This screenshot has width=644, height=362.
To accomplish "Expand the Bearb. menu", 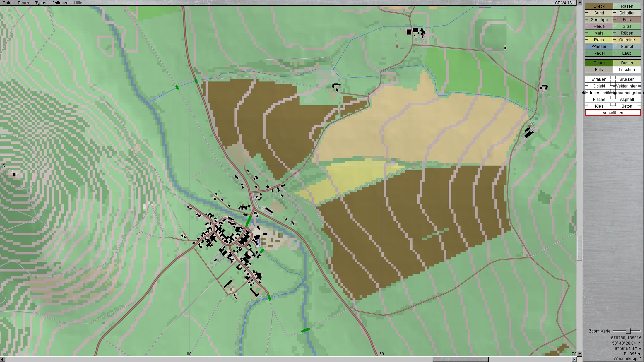I will coord(23,3).
